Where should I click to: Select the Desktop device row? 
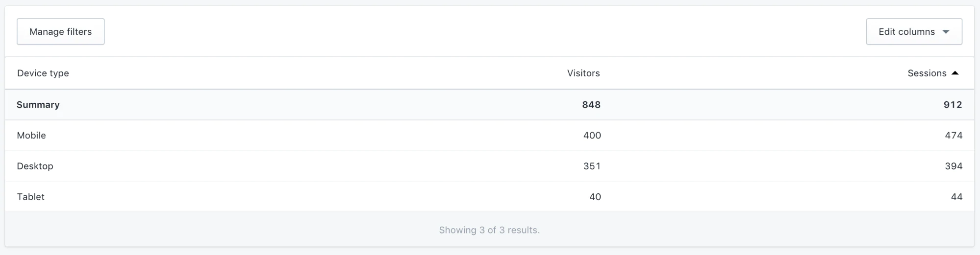[x=35, y=166]
